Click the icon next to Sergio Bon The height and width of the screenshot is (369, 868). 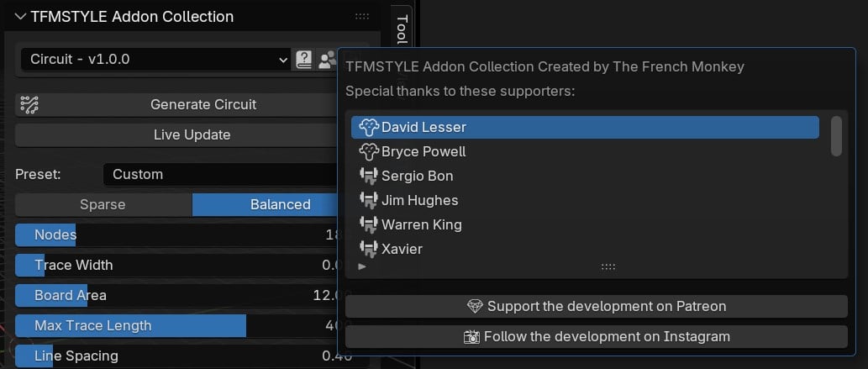(x=369, y=176)
